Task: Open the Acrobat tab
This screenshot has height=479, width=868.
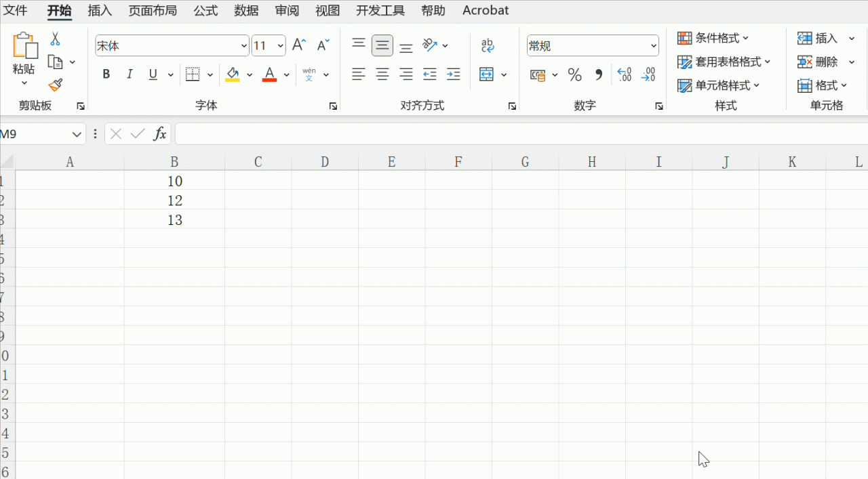Action: [486, 10]
